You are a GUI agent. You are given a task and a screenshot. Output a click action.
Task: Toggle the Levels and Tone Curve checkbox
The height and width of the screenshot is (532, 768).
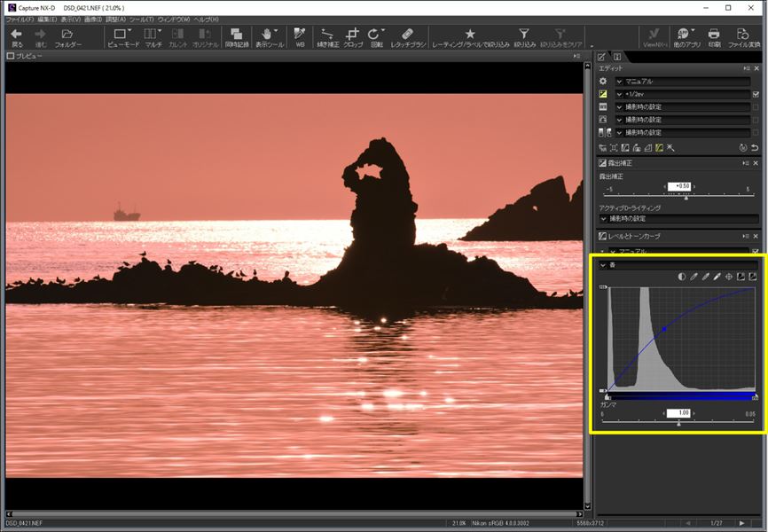(756, 251)
